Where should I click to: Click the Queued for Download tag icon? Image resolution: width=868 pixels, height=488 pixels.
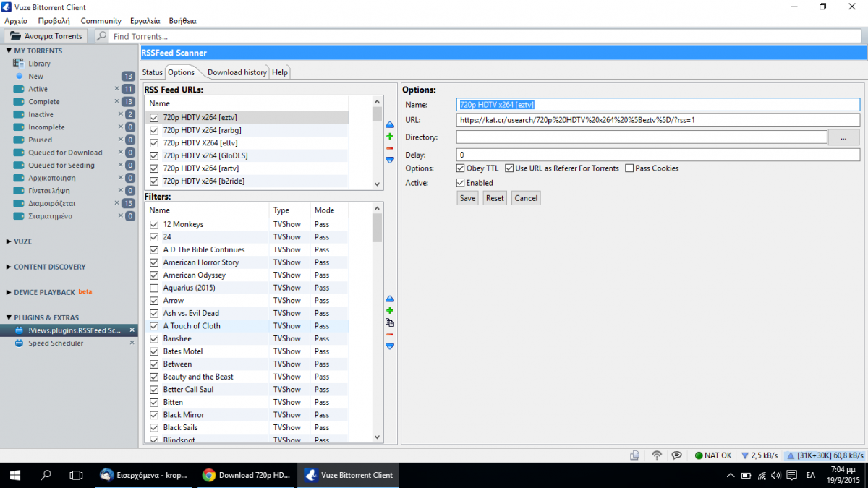pos(19,153)
